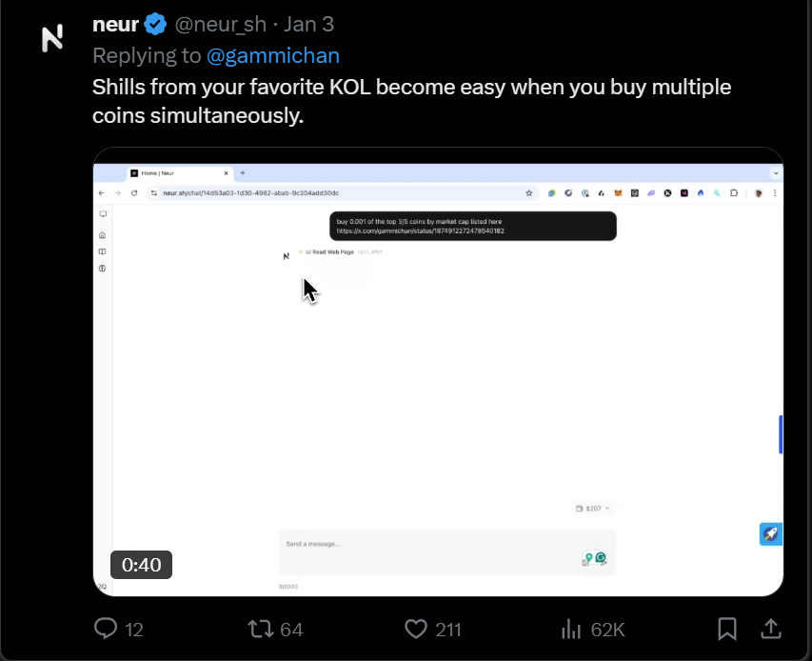View the tweet analytics icon

click(571, 629)
